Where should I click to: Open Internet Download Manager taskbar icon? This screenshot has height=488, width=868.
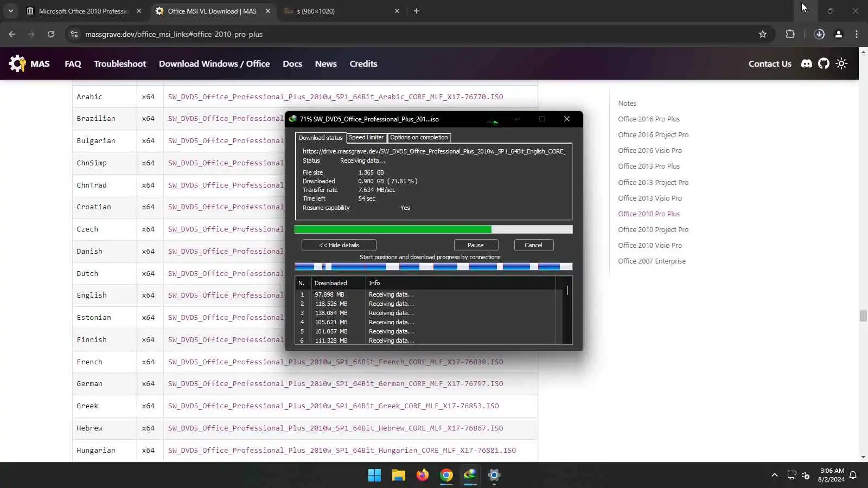click(x=470, y=476)
